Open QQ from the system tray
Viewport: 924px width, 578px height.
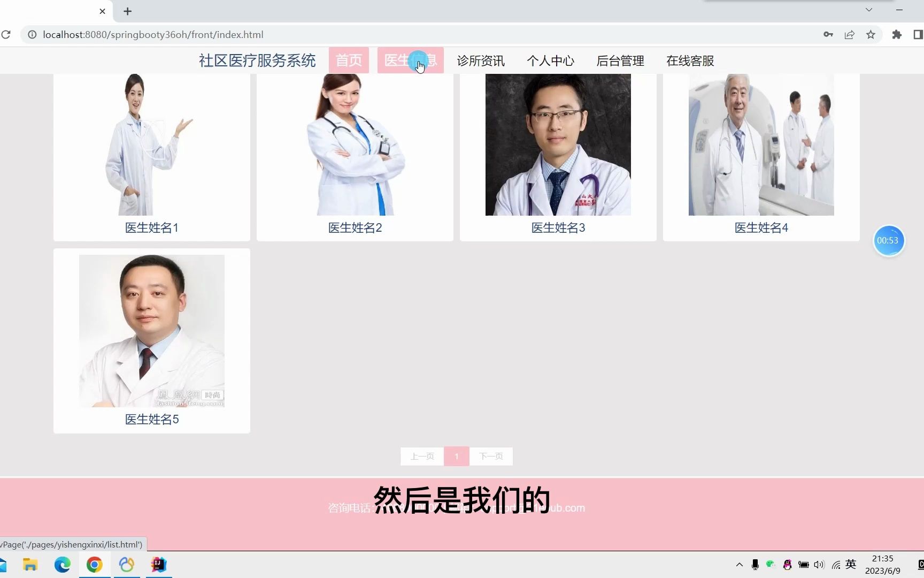(787, 564)
